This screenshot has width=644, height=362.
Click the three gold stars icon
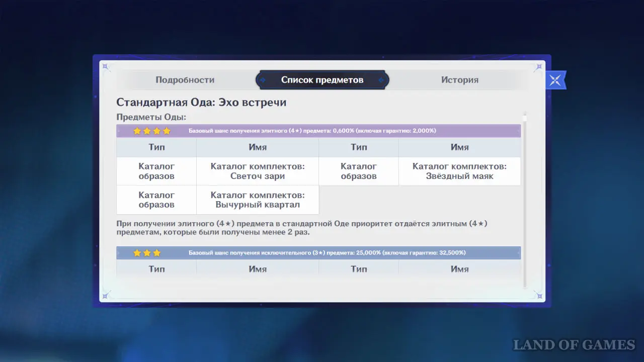pyautogui.click(x=147, y=253)
